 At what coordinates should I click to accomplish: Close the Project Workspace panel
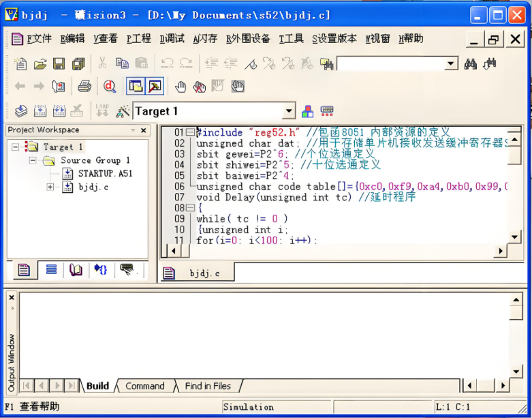144,130
